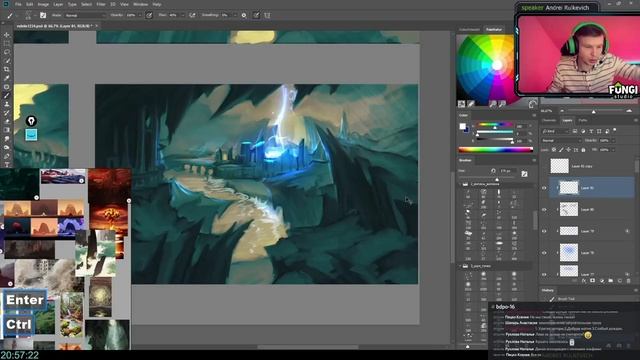Create new adjustment layer icon
This screenshot has height=360, width=640.
pos(602,281)
